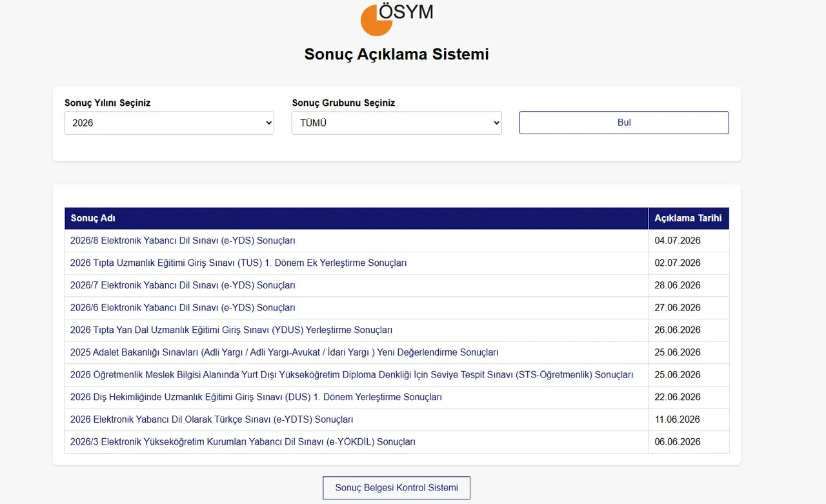The width and height of the screenshot is (826, 504).
Task: Click the Bul search button
Action: pos(624,123)
